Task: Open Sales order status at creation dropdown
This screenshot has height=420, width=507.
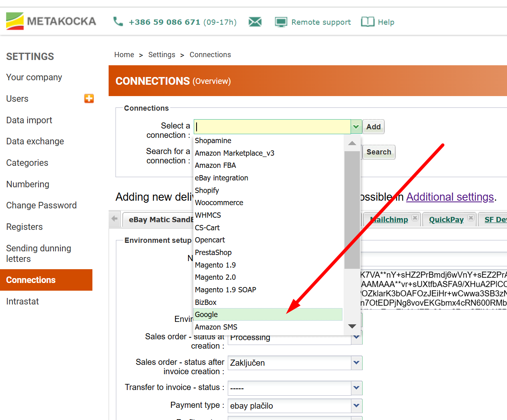Action: click(x=357, y=337)
